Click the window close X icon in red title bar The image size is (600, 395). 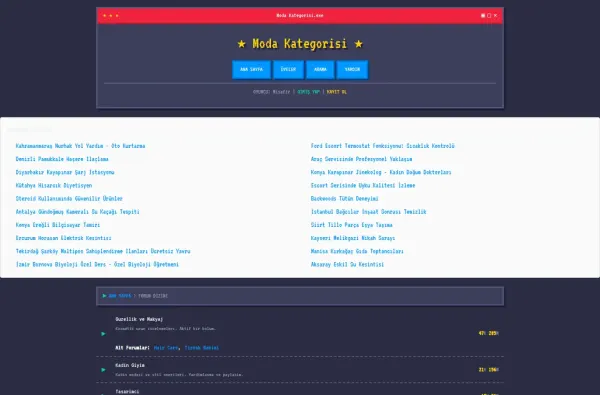point(496,15)
